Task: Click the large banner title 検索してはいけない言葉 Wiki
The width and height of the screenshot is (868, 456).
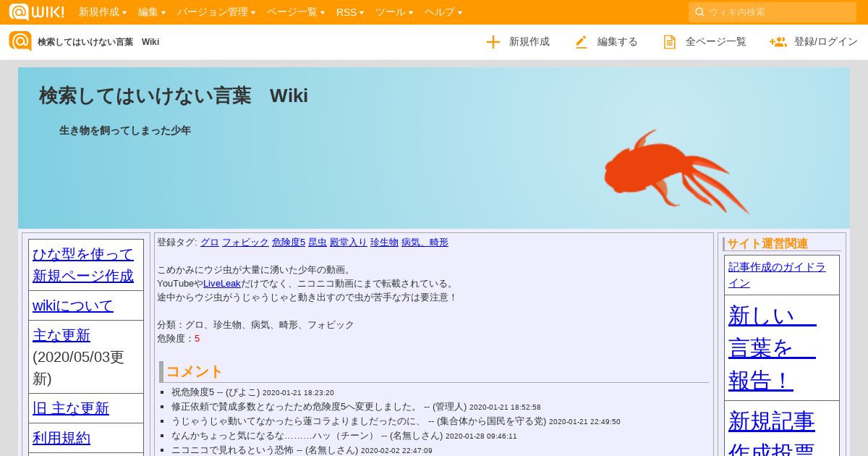Action: [x=174, y=96]
